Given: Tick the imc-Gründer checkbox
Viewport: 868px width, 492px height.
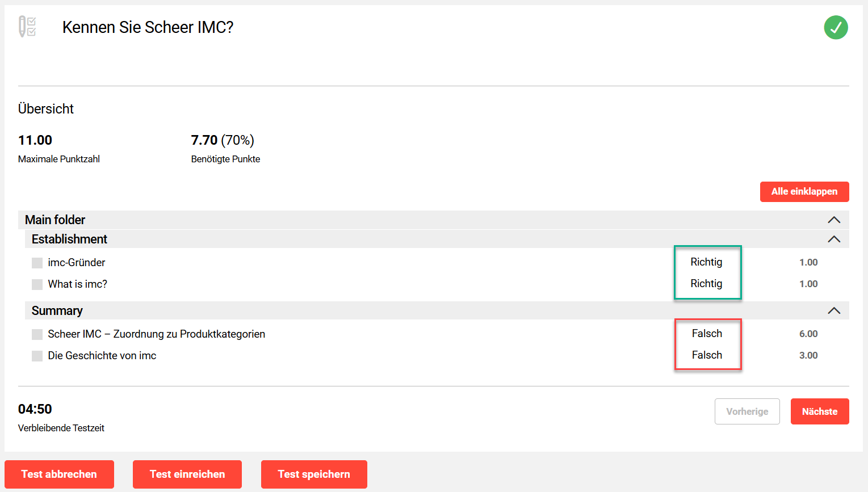Looking at the screenshot, I should (37, 263).
